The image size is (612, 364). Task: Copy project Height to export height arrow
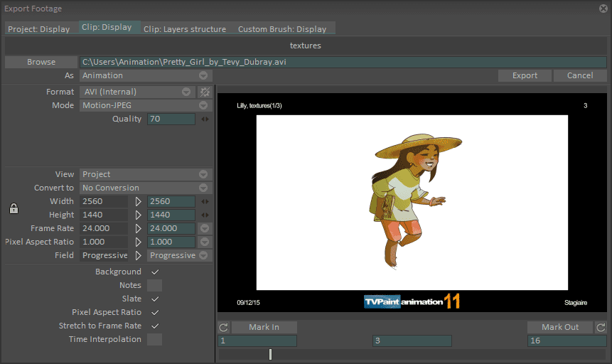click(138, 215)
